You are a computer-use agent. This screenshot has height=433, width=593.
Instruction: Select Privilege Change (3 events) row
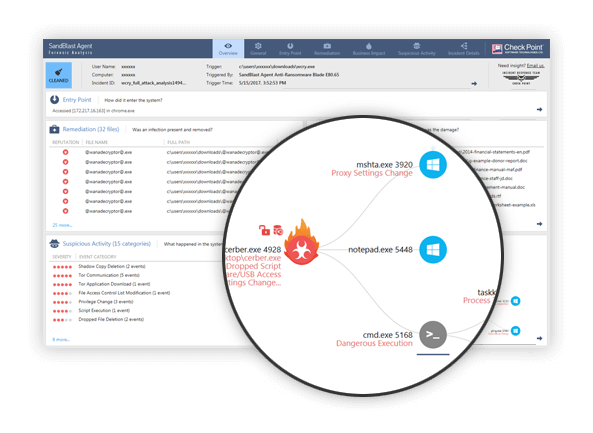click(x=106, y=302)
